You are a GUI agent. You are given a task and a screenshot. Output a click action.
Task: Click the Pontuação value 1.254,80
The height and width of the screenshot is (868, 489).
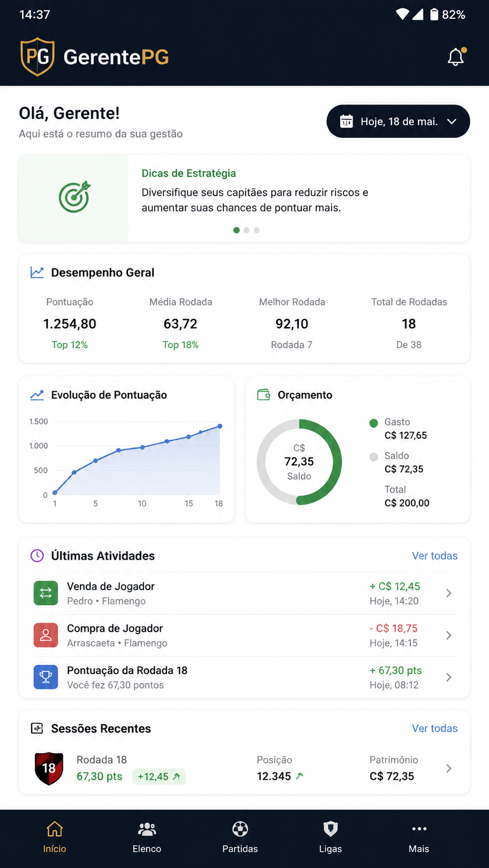(x=70, y=324)
